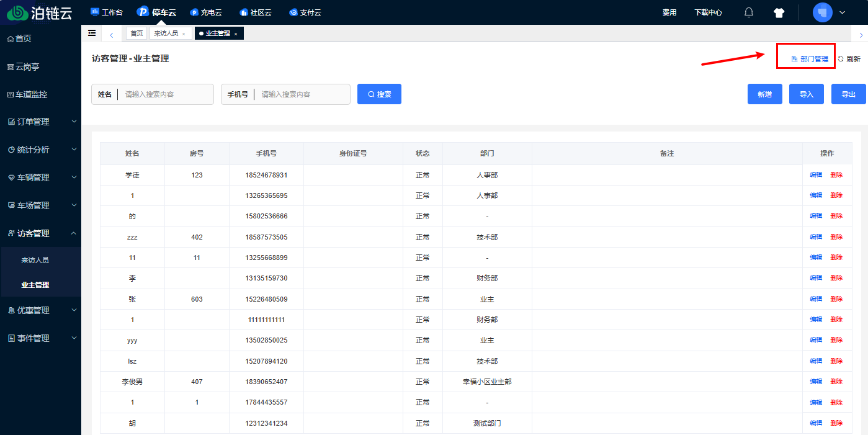
Task: Click the 测试部门 department cell
Action: coord(487,423)
